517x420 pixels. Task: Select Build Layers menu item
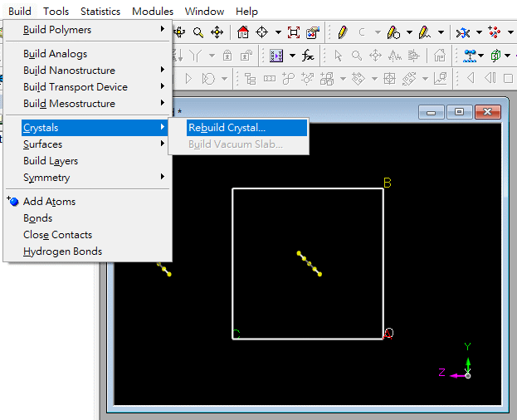51,161
